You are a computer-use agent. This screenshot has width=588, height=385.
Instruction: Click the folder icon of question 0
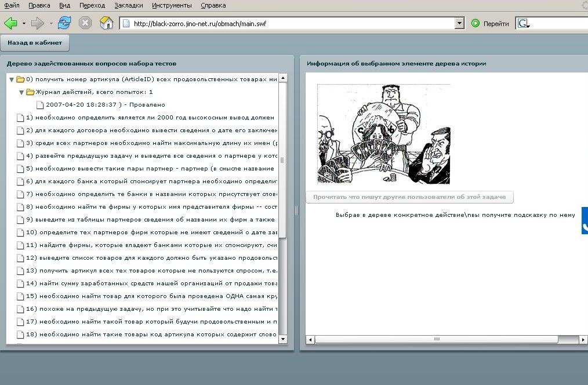(20, 79)
